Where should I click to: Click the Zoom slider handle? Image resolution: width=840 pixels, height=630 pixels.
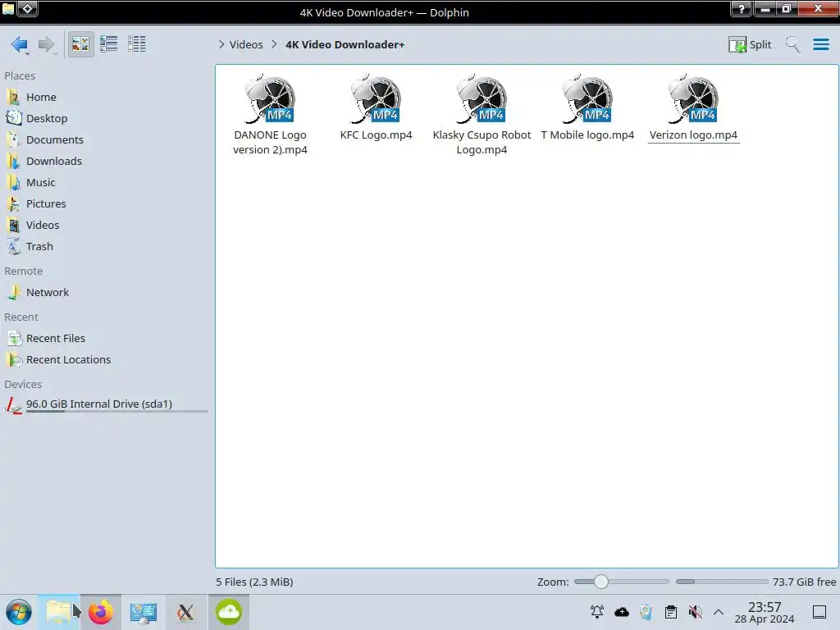pos(601,582)
